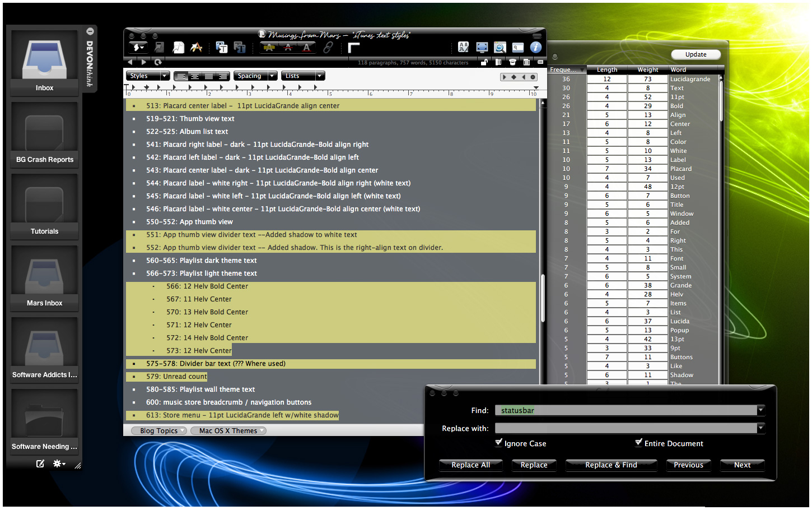Toggle the Entire Document checkbox
The width and height of the screenshot is (812, 510).
[638, 443]
